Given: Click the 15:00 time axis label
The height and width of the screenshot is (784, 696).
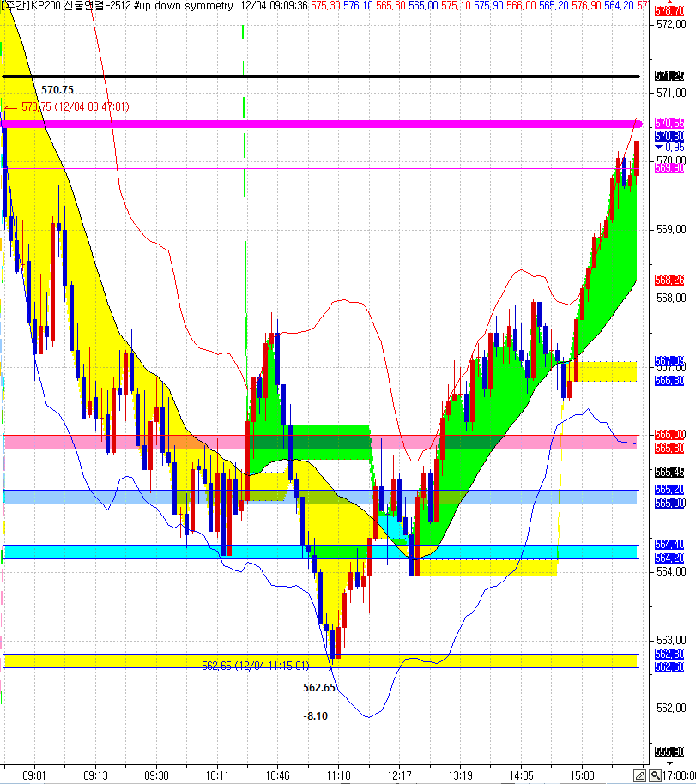Looking at the screenshot, I should pyautogui.click(x=583, y=775).
